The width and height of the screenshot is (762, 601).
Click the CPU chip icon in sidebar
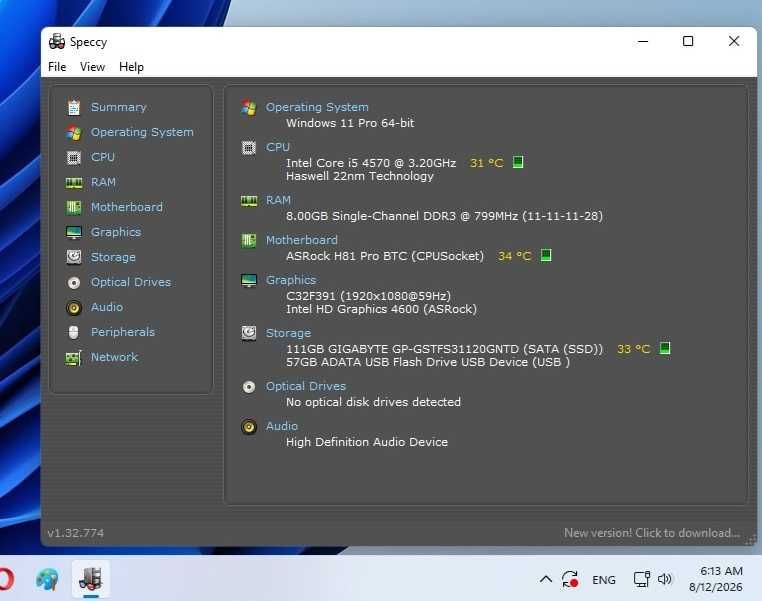[x=74, y=157]
